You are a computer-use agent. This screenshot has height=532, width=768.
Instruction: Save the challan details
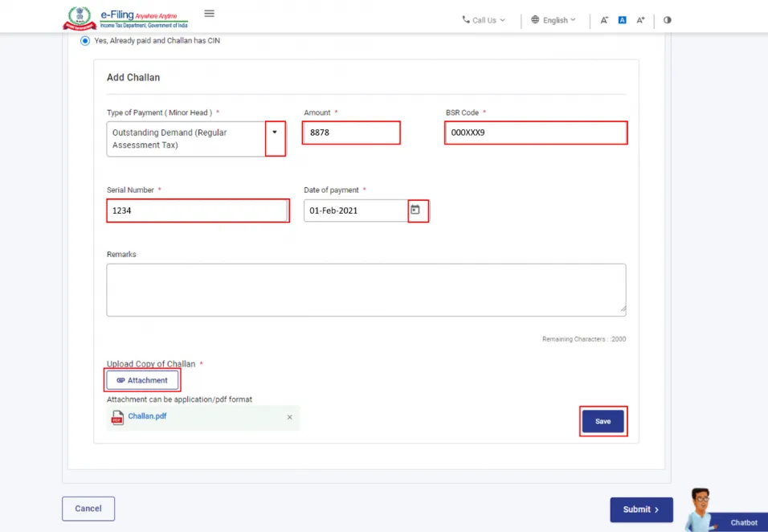(603, 421)
